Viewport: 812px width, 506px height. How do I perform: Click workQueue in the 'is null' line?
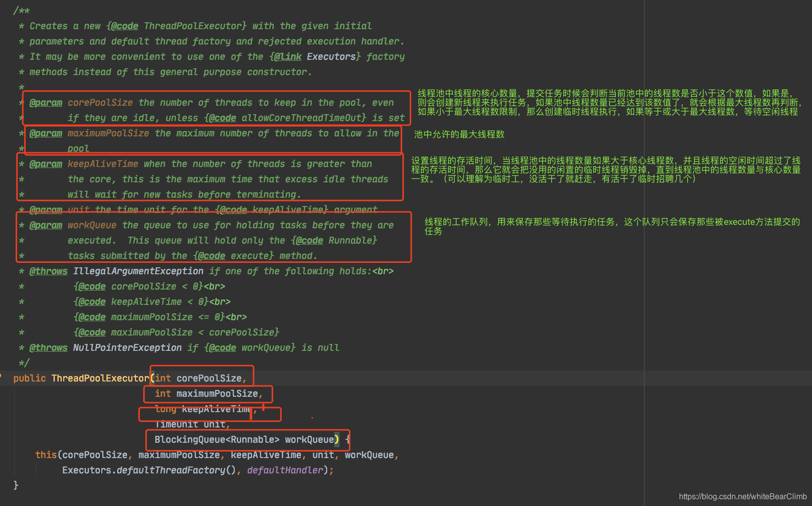pyautogui.click(x=266, y=347)
